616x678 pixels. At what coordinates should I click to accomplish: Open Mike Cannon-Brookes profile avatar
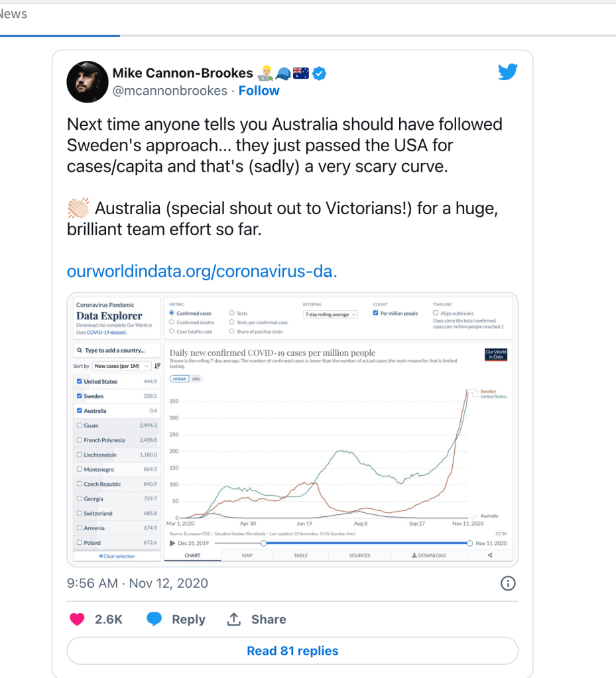[88, 82]
